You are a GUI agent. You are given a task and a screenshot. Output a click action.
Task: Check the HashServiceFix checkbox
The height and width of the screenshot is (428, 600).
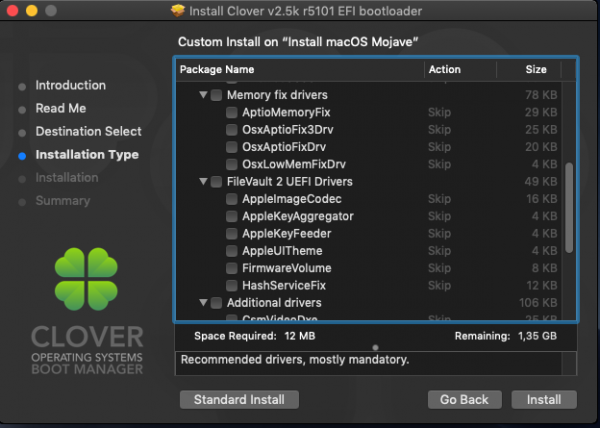click(232, 286)
